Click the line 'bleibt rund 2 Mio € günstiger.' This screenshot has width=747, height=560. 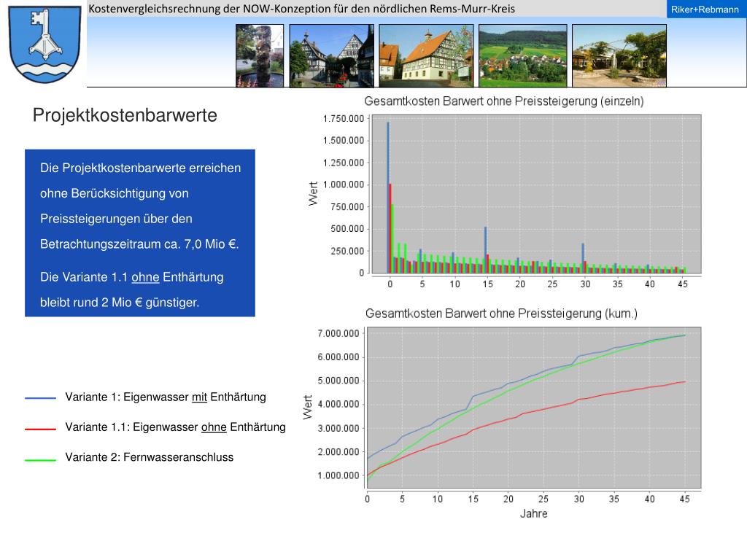tap(120, 303)
